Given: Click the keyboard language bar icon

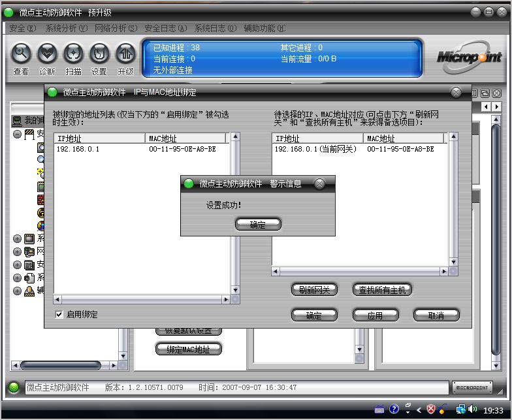Looking at the screenshot, I should (379, 409).
